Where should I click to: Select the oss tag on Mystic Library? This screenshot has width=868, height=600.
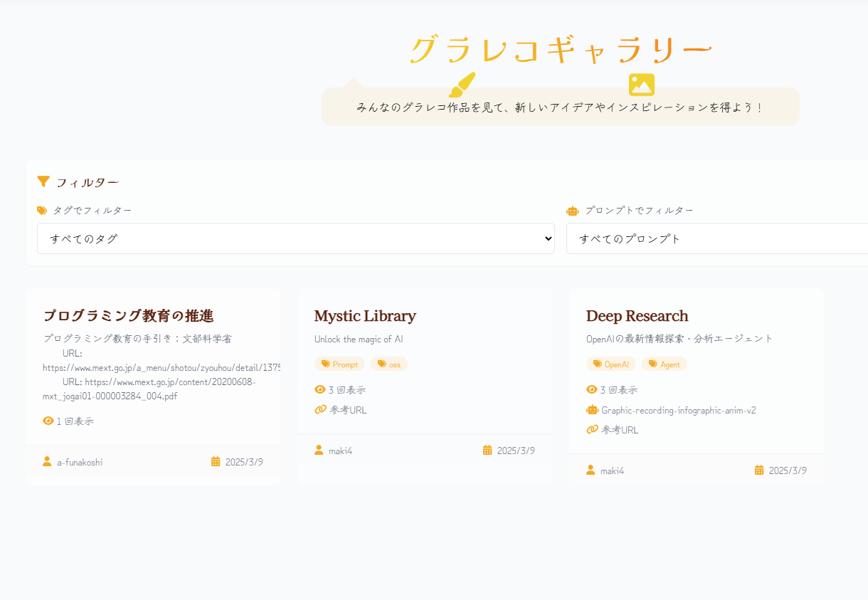tap(389, 364)
